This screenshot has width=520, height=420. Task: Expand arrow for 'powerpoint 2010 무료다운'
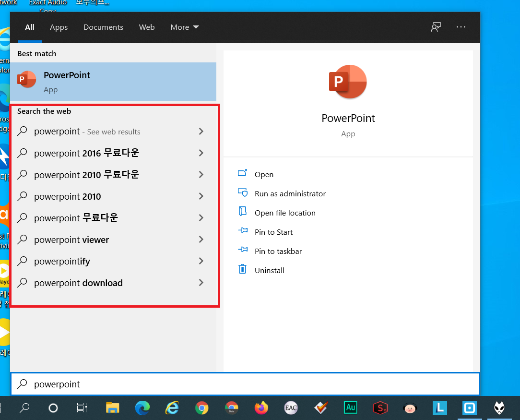click(201, 175)
